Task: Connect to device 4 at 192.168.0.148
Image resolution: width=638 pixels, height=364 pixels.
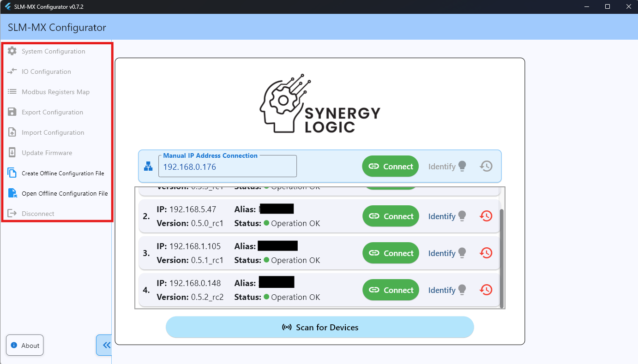Action: click(391, 290)
